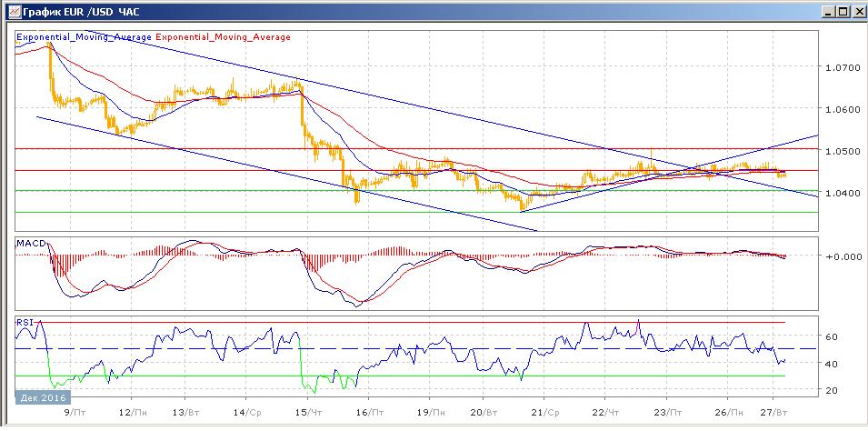Click the 1.0700 price level label
The height and width of the screenshot is (431, 868).
[x=841, y=67]
